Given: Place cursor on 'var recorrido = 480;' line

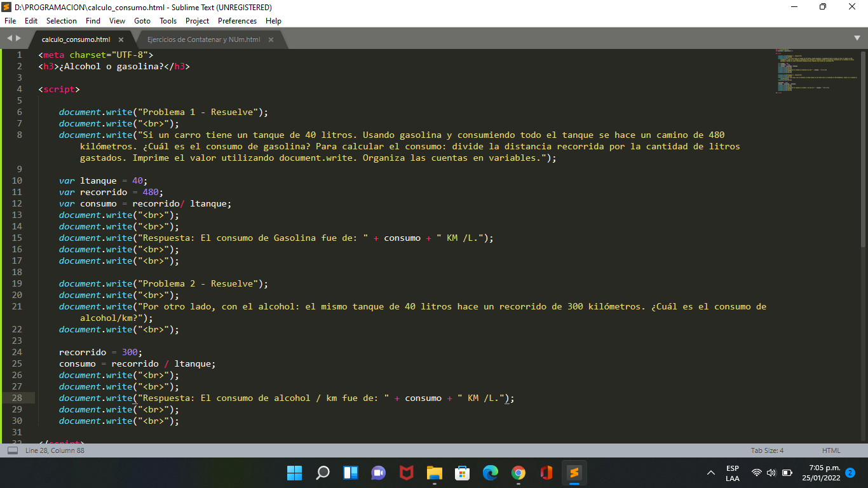Looking at the screenshot, I should click(x=111, y=192).
